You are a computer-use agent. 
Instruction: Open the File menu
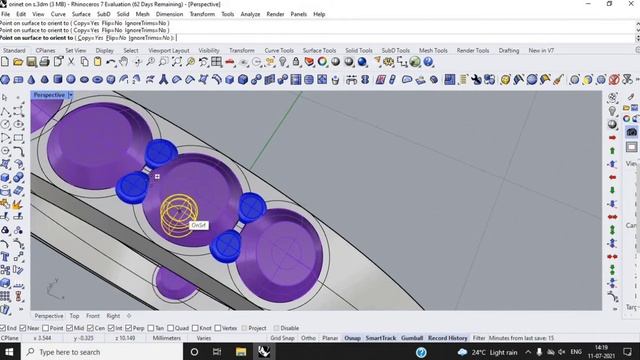pyautogui.click(x=6, y=14)
